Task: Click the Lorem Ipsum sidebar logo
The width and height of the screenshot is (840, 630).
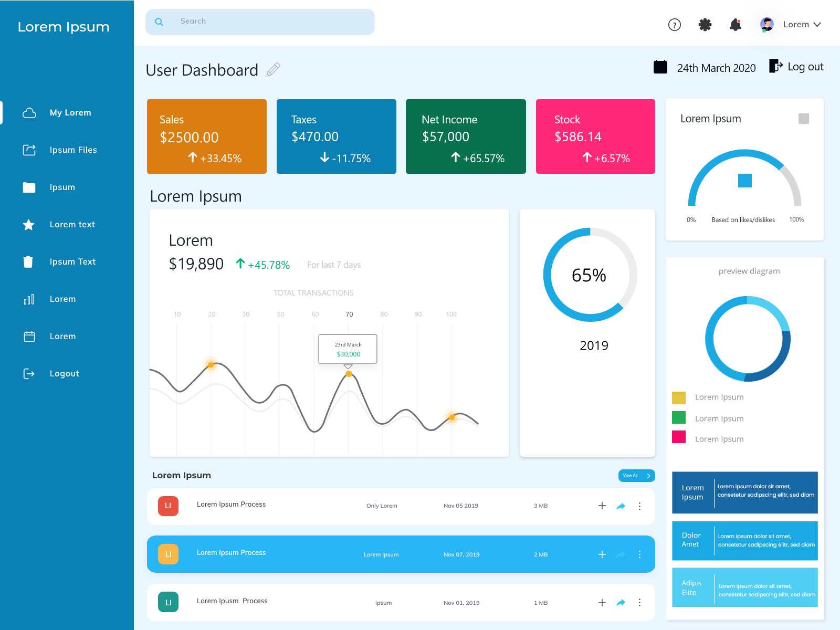Action: point(64,27)
